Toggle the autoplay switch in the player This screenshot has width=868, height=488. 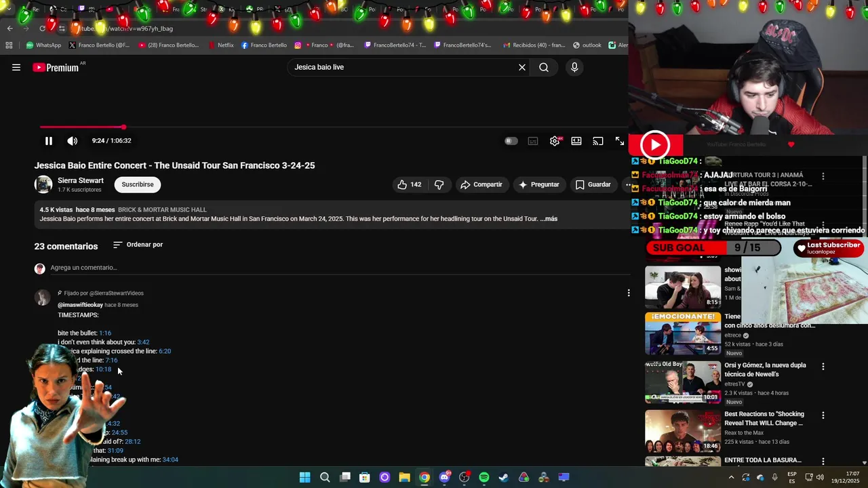(511, 141)
